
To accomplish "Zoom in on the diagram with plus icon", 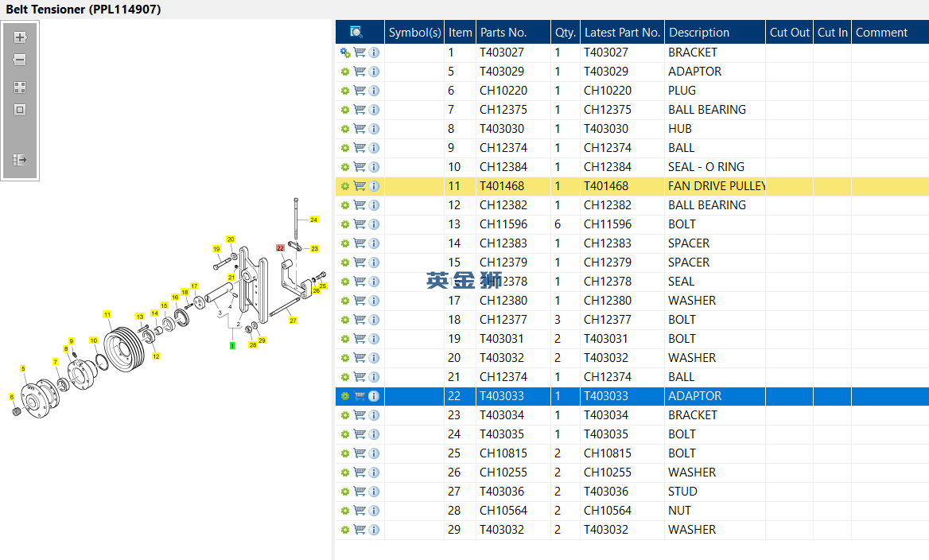I will pos(20,37).
